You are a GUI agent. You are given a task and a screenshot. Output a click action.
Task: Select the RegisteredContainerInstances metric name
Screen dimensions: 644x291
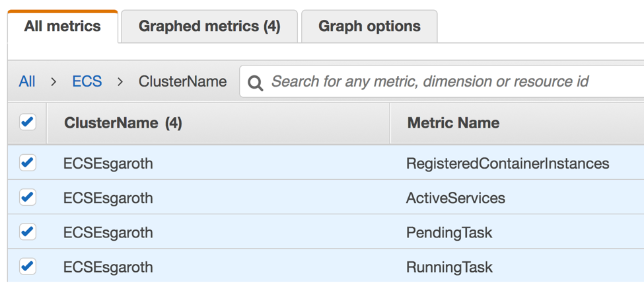(507, 163)
